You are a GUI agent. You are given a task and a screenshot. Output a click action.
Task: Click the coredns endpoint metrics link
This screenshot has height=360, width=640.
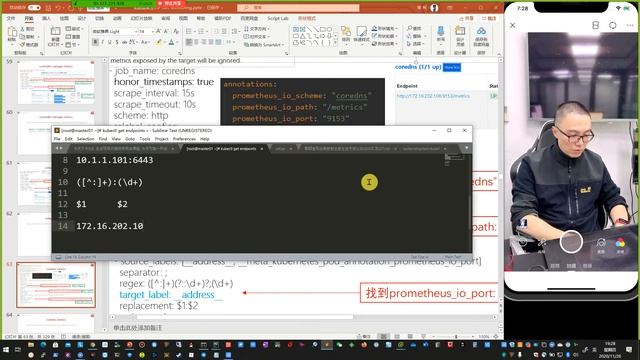point(433,96)
